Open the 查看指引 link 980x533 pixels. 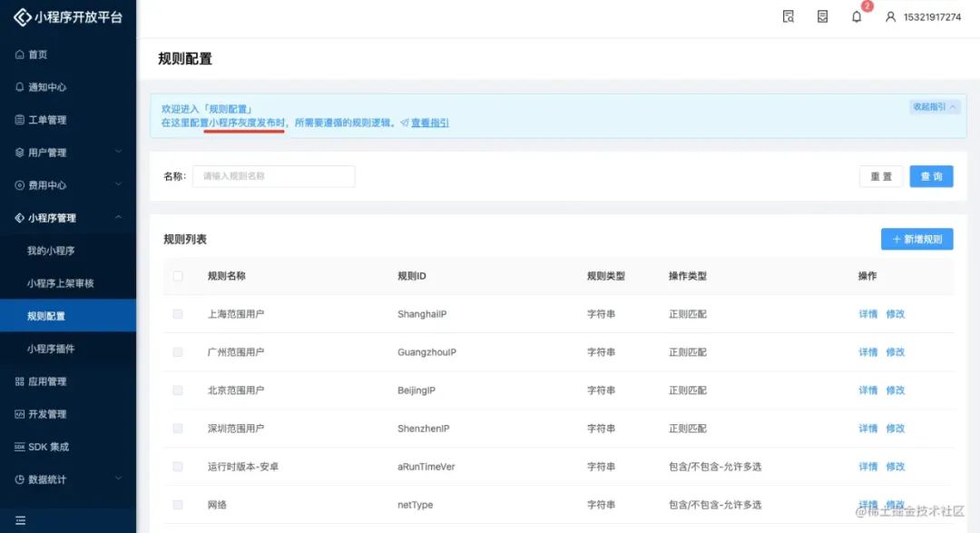429,123
